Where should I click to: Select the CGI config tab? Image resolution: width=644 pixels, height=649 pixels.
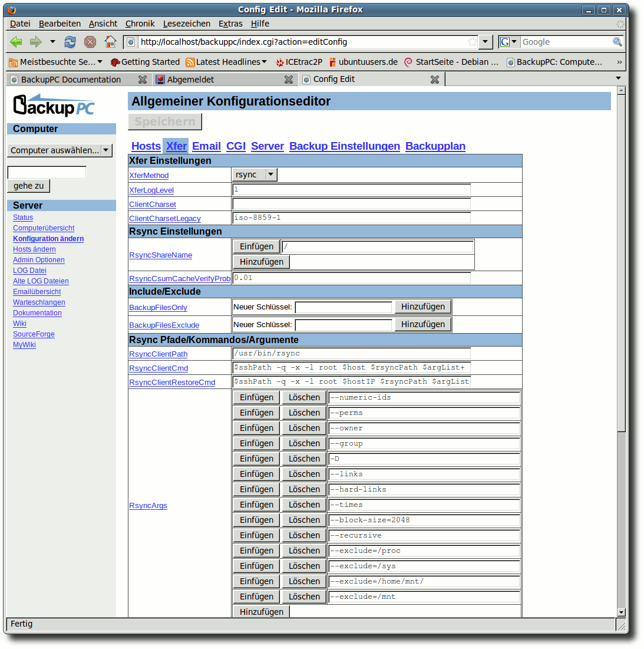click(236, 146)
